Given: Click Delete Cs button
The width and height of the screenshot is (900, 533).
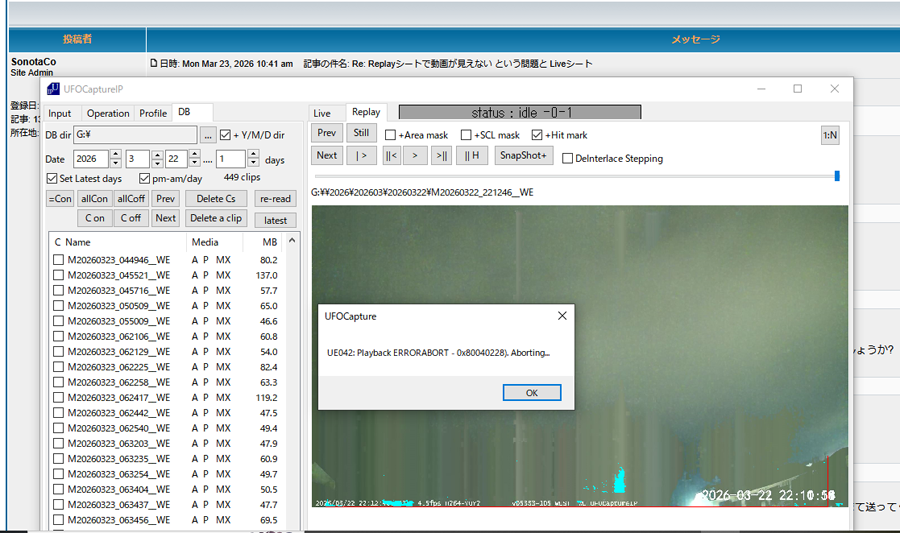Looking at the screenshot, I should pos(216,199).
